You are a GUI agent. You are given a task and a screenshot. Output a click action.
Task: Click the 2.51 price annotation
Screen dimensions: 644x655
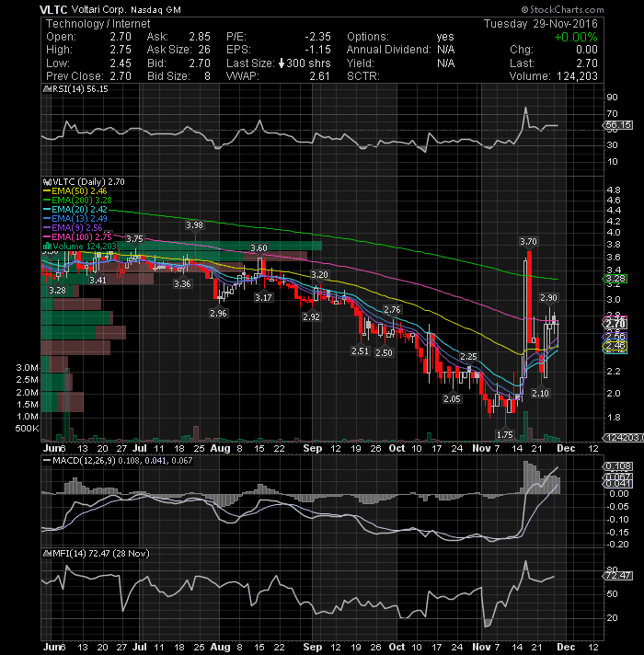coord(361,351)
